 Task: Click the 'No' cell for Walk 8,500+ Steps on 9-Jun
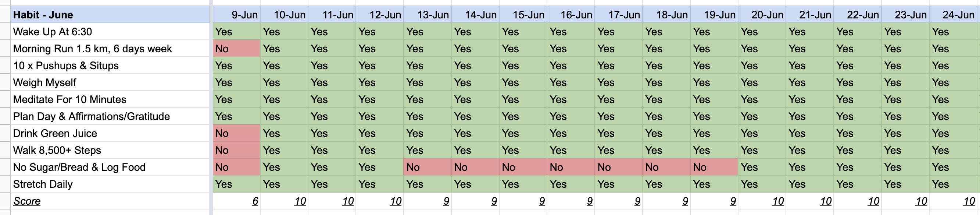click(236, 150)
